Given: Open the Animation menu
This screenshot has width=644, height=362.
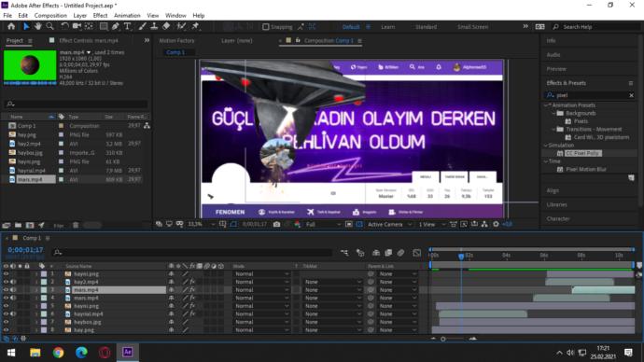Looking at the screenshot, I should click(x=127, y=16).
